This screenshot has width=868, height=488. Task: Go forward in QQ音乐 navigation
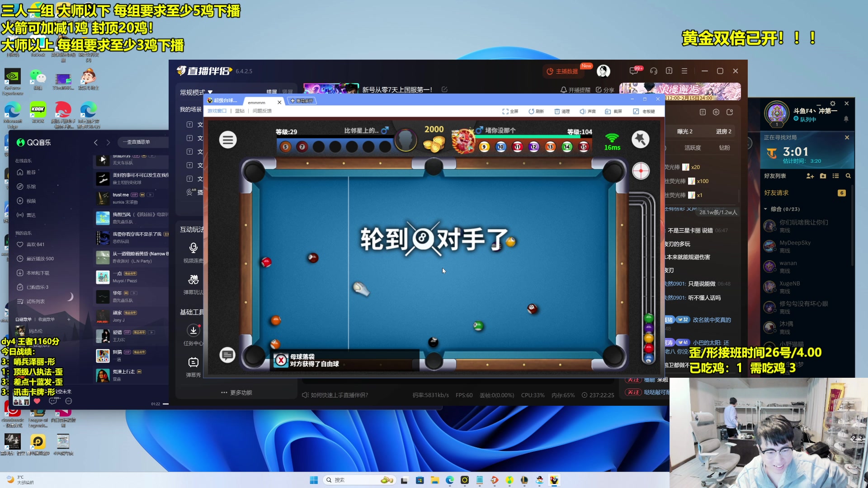point(108,143)
